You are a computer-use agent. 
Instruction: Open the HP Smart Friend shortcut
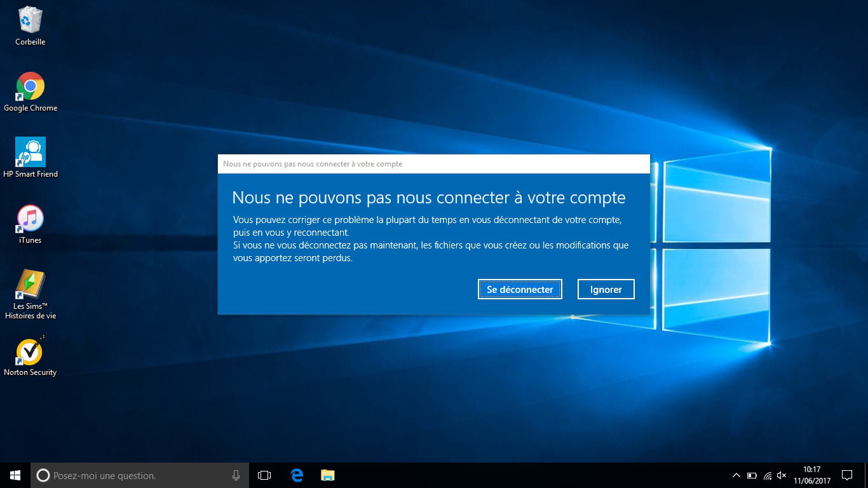pyautogui.click(x=31, y=158)
